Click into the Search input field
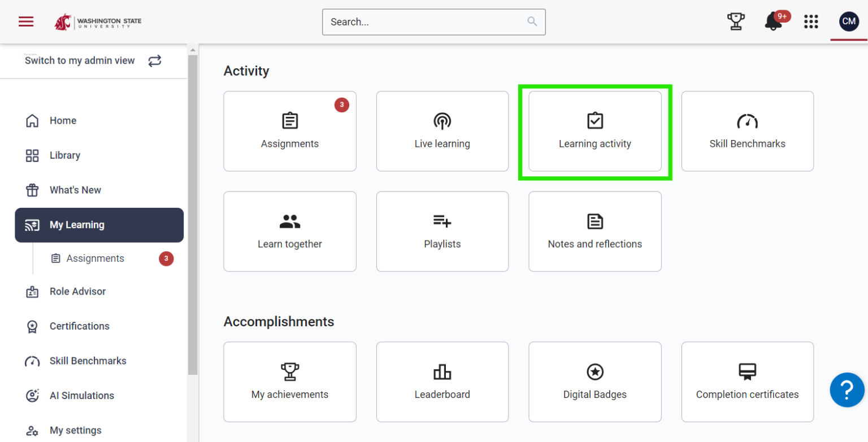 [x=424, y=22]
